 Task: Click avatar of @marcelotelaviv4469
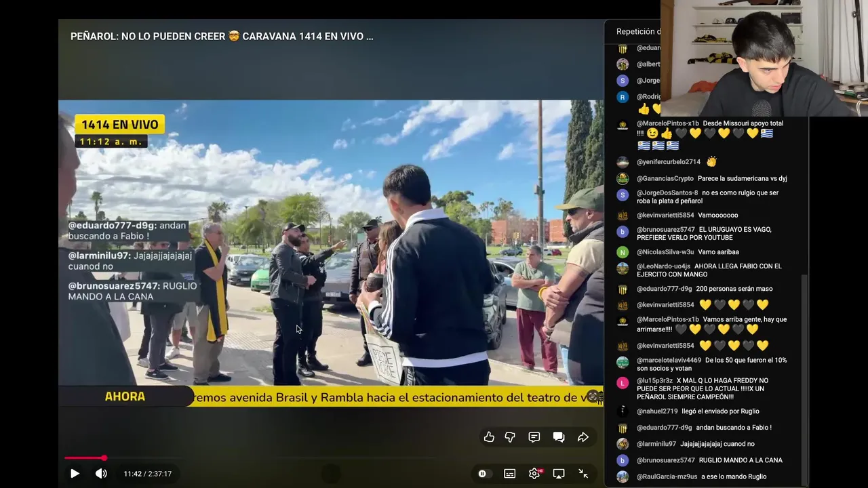coord(623,362)
